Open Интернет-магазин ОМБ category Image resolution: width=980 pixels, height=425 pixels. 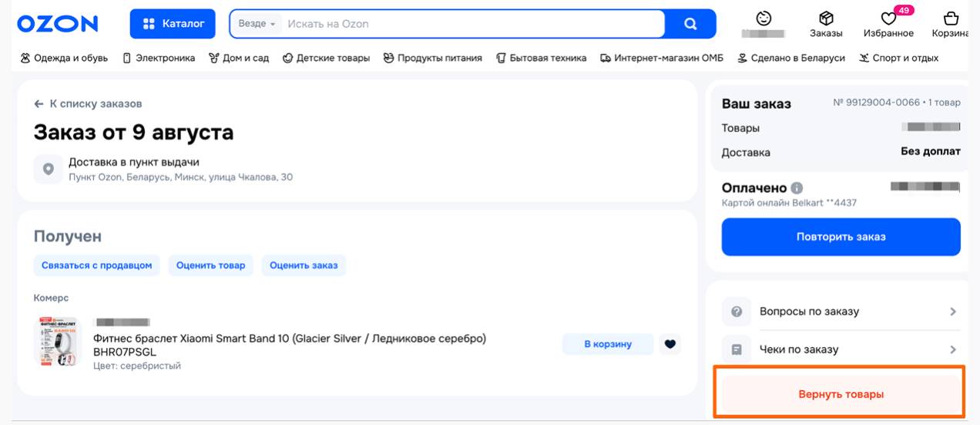(662, 58)
